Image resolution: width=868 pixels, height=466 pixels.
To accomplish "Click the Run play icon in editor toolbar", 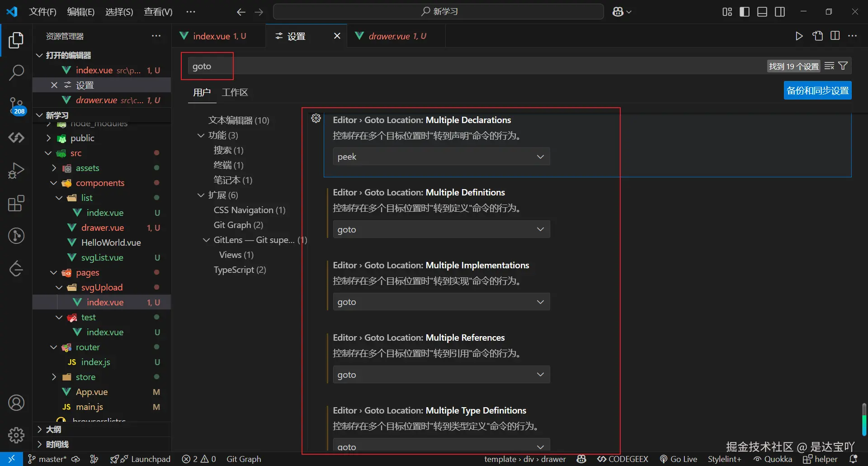I will (799, 36).
